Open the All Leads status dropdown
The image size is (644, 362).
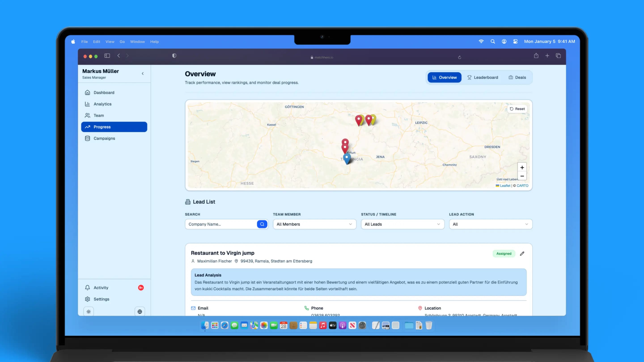point(402,224)
